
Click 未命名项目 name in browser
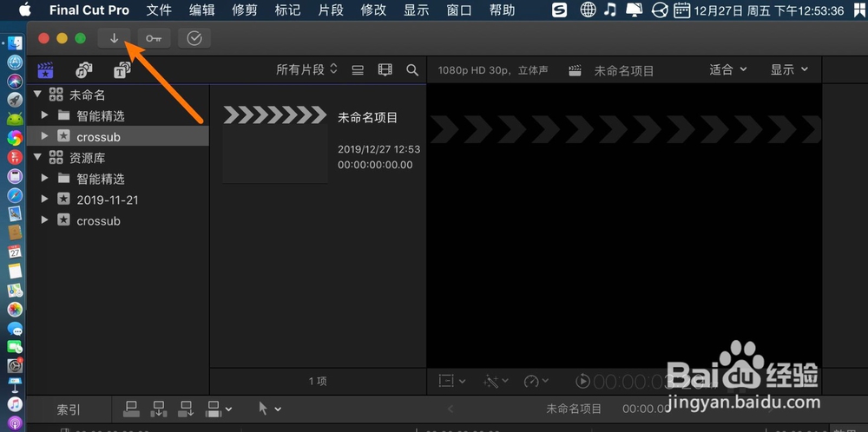coord(367,117)
